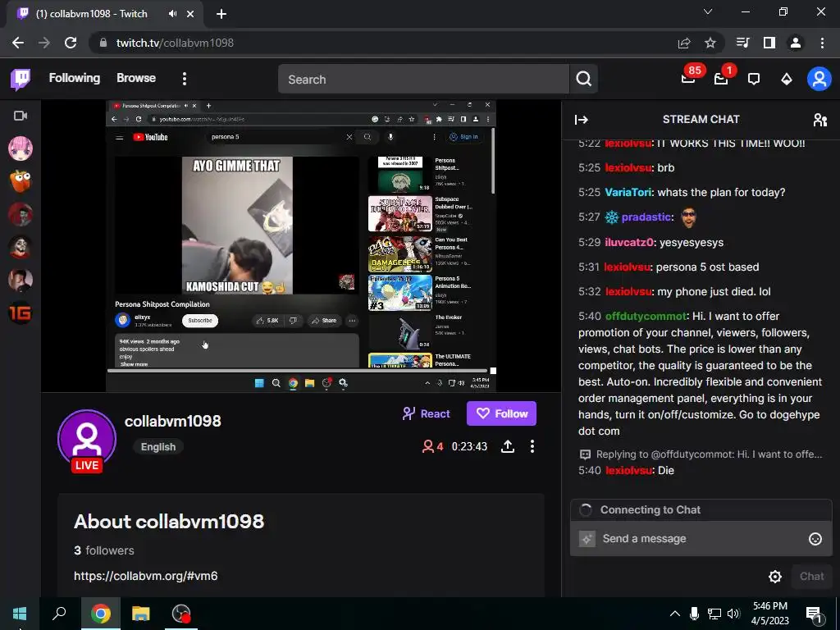Viewport: 840px width, 630px height.
Task: Toggle Chrome side panel icon
Action: (x=769, y=43)
